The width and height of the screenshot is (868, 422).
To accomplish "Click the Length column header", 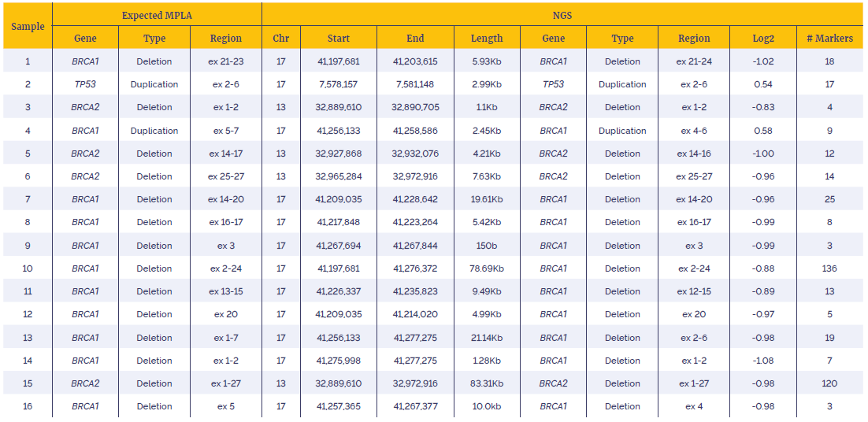I will pyautogui.click(x=487, y=38).
